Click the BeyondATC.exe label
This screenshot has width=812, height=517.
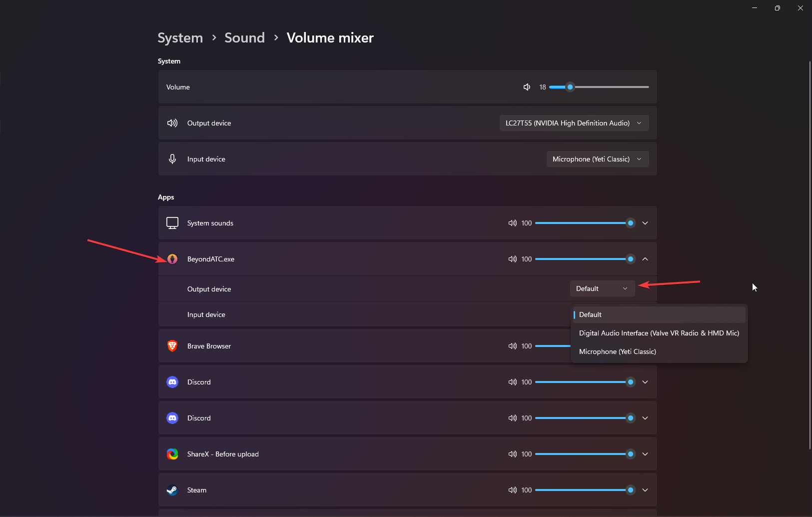211,259
